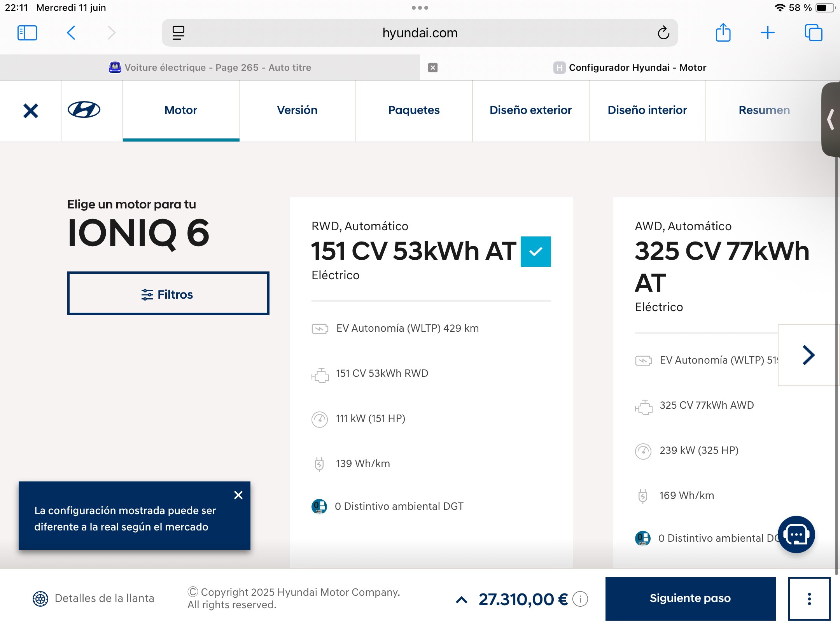Continue with Siguiente paso

coord(690,598)
